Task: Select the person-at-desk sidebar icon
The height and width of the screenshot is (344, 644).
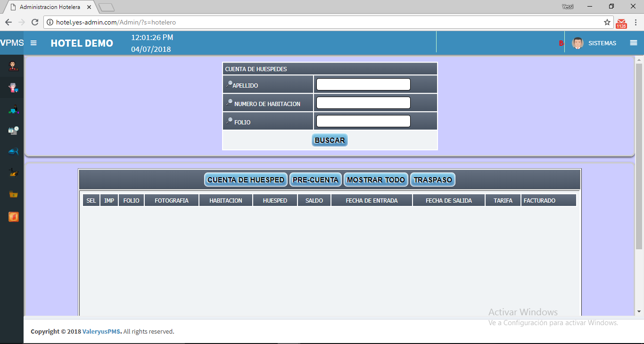Action: (13, 109)
